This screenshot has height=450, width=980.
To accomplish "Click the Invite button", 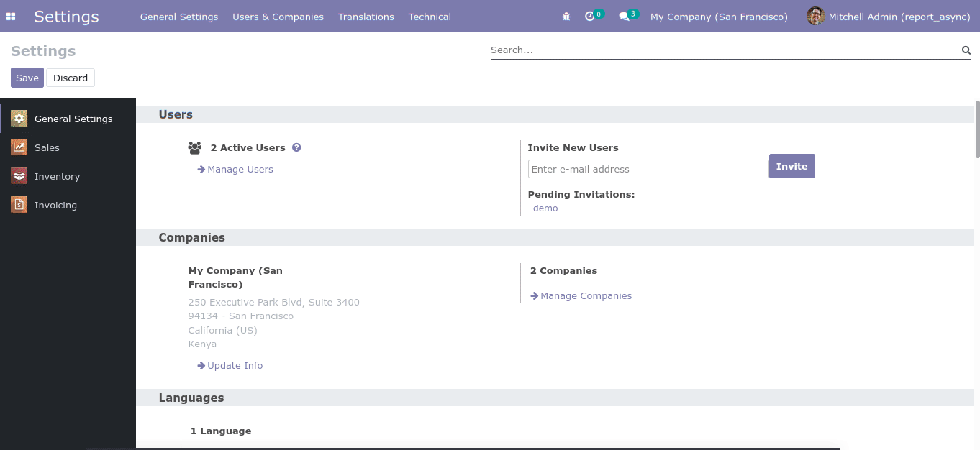I will 791,166.
